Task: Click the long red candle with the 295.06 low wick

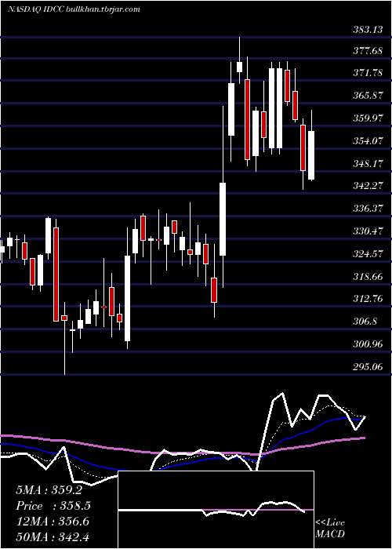Action: pyautogui.click(x=64, y=338)
